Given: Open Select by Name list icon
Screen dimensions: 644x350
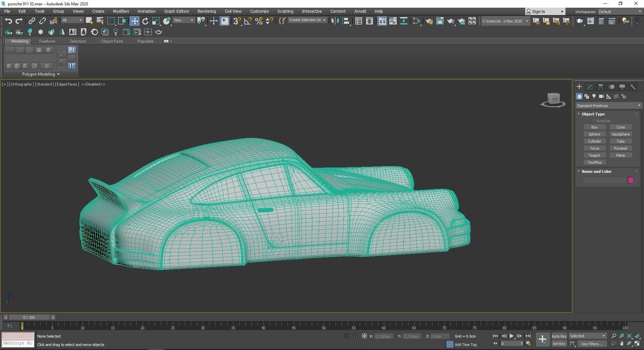Looking at the screenshot, I should [100, 21].
